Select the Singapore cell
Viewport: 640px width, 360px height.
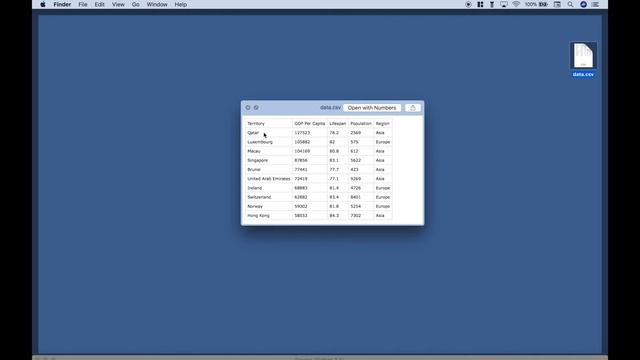coord(269,160)
